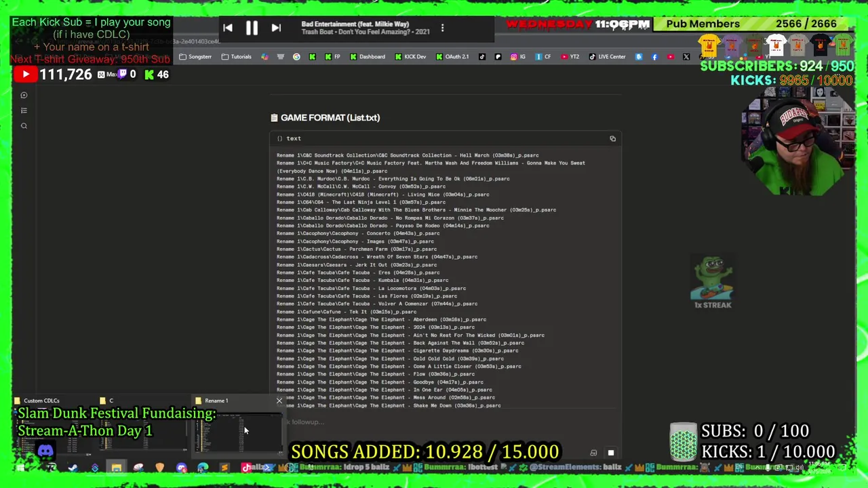Open the Google bookmark icon
Viewport: 868px width, 488px height.
(296, 57)
